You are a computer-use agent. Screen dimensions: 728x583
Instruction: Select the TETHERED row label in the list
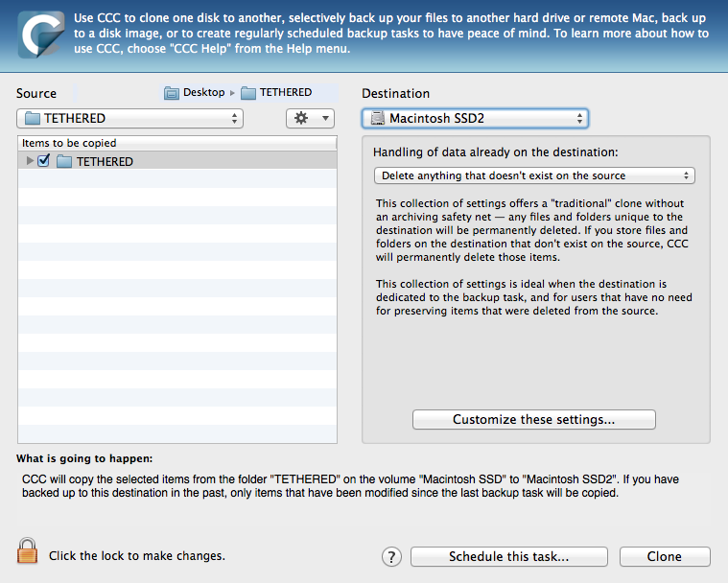(105, 162)
